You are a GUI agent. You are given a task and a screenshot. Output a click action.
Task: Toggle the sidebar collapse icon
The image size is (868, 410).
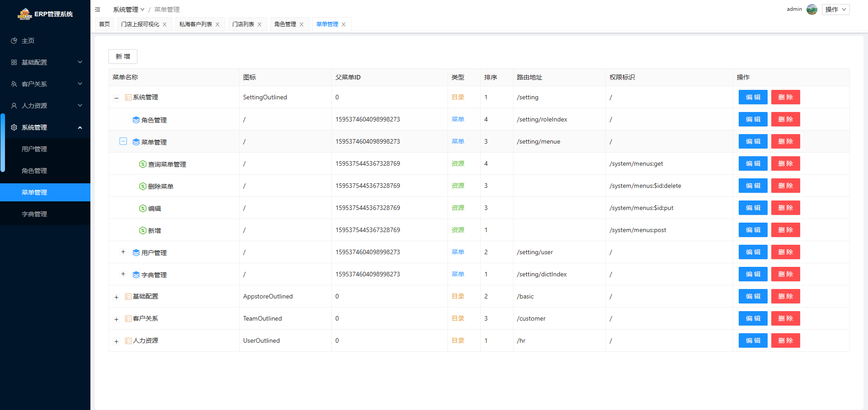[x=98, y=9]
